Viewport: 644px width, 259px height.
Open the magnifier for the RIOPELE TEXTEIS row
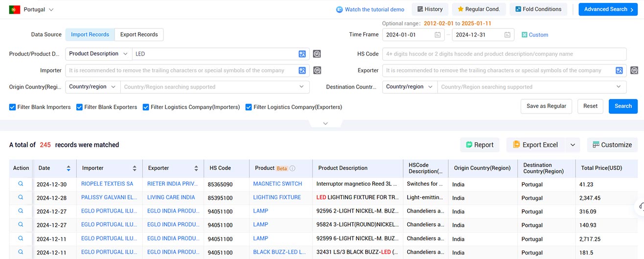pos(21,184)
